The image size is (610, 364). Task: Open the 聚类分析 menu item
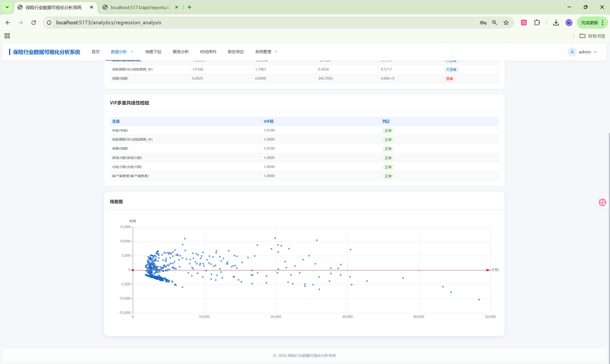[x=180, y=52]
